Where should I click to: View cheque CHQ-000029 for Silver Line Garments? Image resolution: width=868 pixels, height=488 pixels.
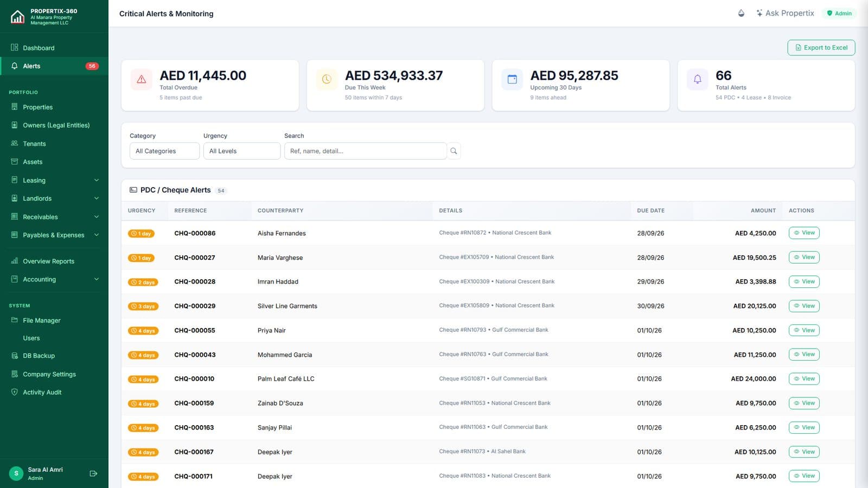[804, 306]
